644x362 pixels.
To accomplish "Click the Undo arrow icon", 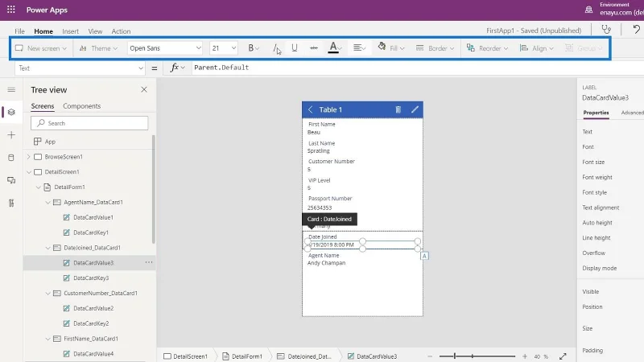I will coord(636,30).
